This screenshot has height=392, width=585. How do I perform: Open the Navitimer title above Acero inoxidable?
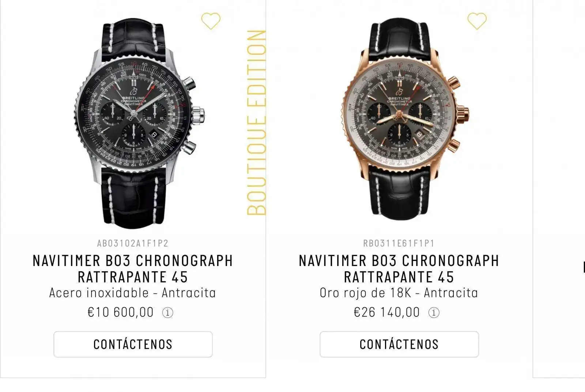(133, 269)
